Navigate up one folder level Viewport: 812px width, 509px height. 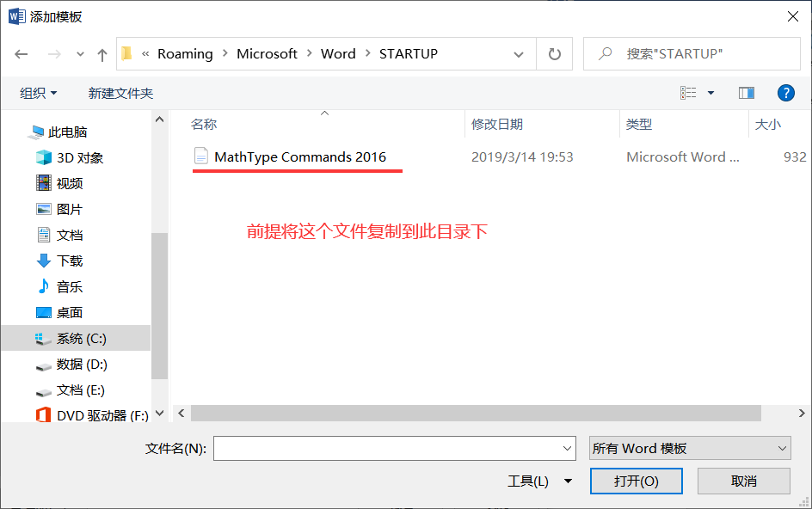pos(101,53)
